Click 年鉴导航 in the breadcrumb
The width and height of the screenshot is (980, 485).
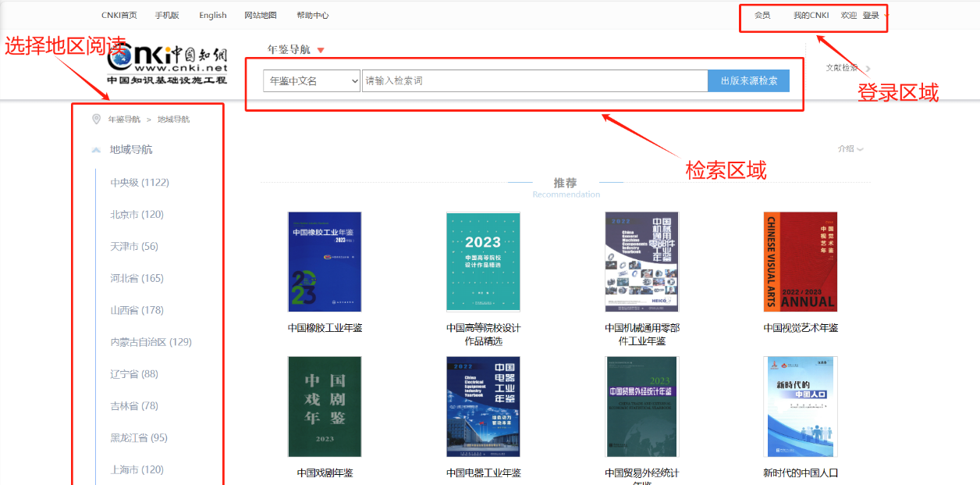(x=124, y=119)
